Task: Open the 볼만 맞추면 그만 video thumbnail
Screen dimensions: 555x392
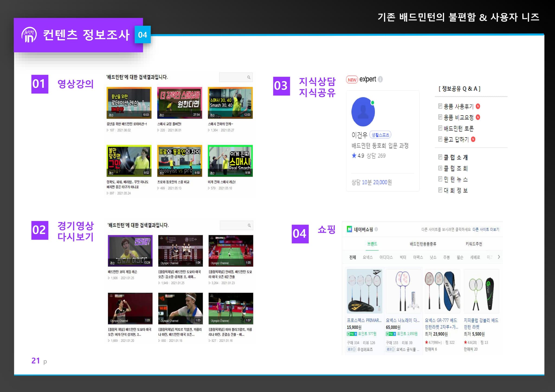Action: [129, 161]
